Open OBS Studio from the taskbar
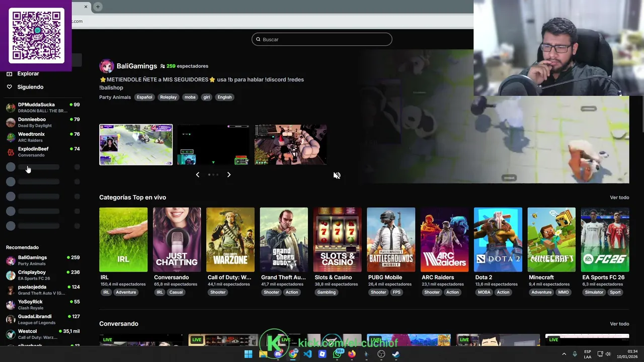 click(x=381, y=354)
